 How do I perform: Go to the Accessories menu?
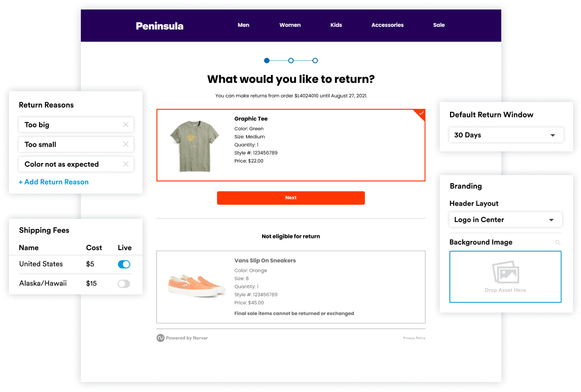pyautogui.click(x=387, y=25)
